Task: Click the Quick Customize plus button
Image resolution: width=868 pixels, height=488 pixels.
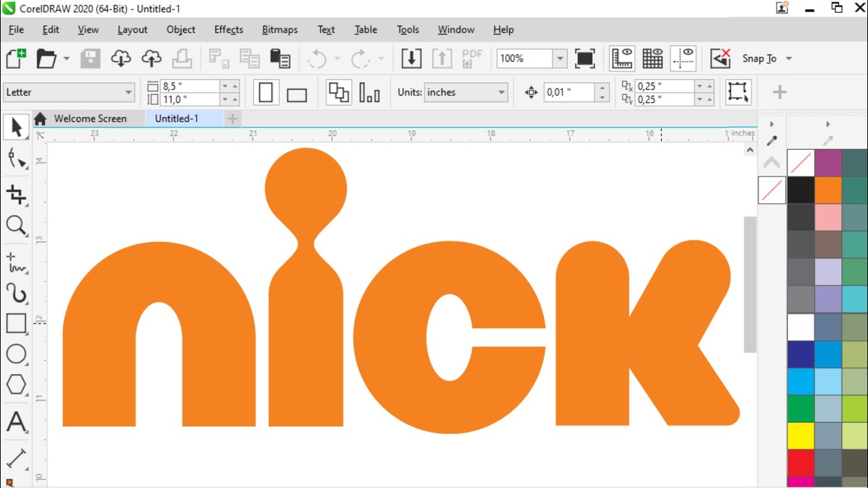Action: click(x=779, y=92)
